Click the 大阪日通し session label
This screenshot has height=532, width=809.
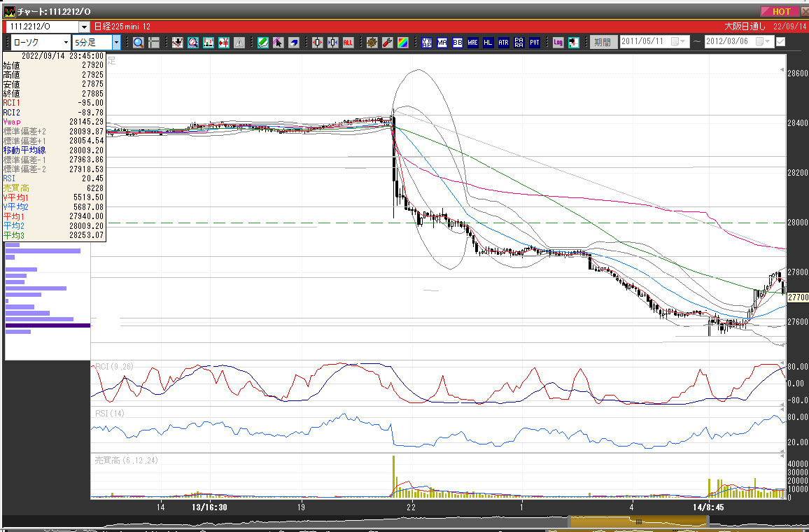pyautogui.click(x=745, y=27)
